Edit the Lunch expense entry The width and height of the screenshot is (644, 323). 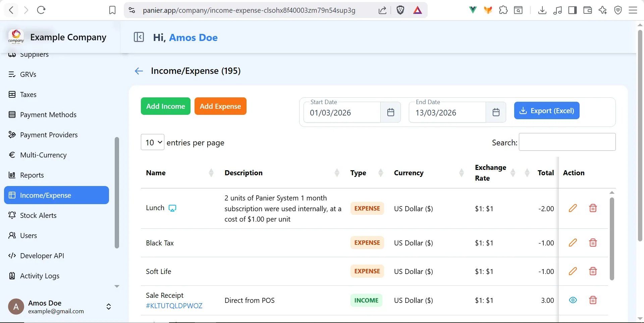click(x=573, y=208)
